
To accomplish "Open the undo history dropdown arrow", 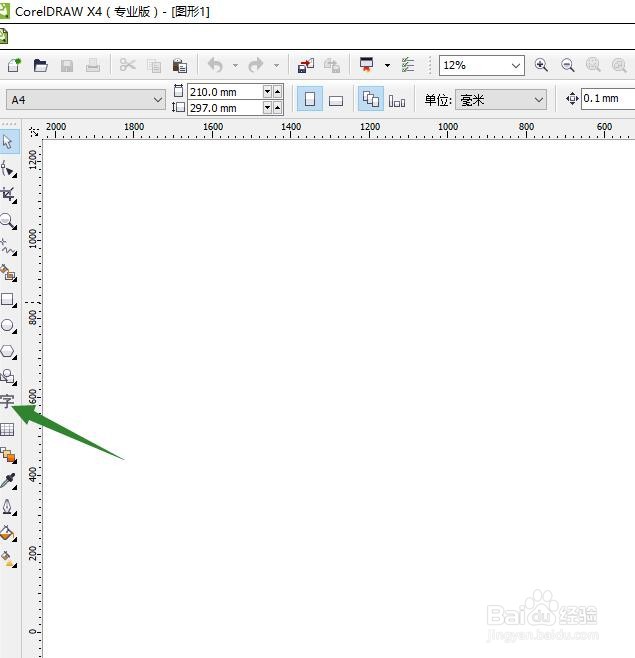I will click(235, 65).
